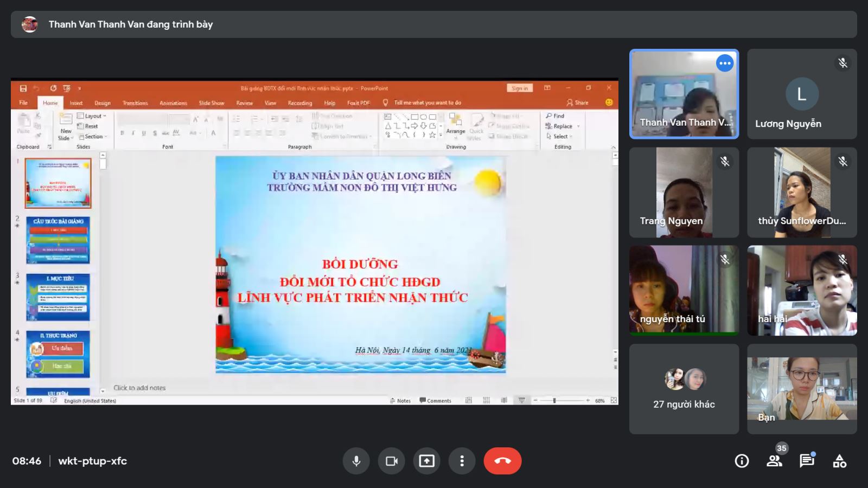Viewport: 868px width, 488px height.
Task: Open the meeting details info icon
Action: click(742, 461)
